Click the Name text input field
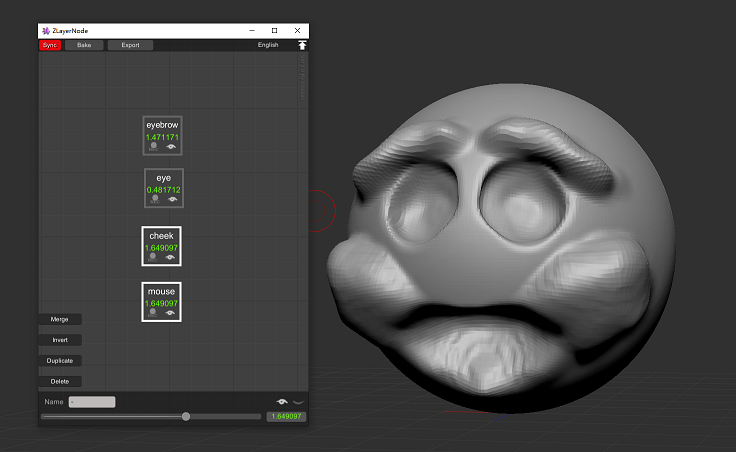 pyautogui.click(x=92, y=402)
